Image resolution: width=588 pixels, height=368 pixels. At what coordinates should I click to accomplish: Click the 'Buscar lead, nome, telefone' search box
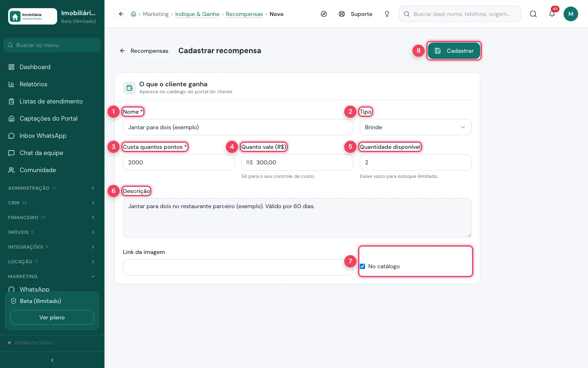[460, 14]
